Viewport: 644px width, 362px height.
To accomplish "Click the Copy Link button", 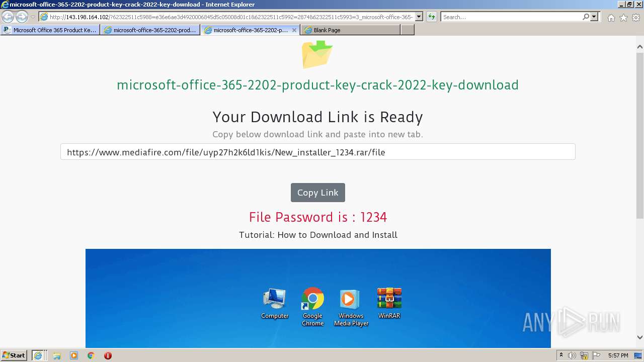I will 317,193.
